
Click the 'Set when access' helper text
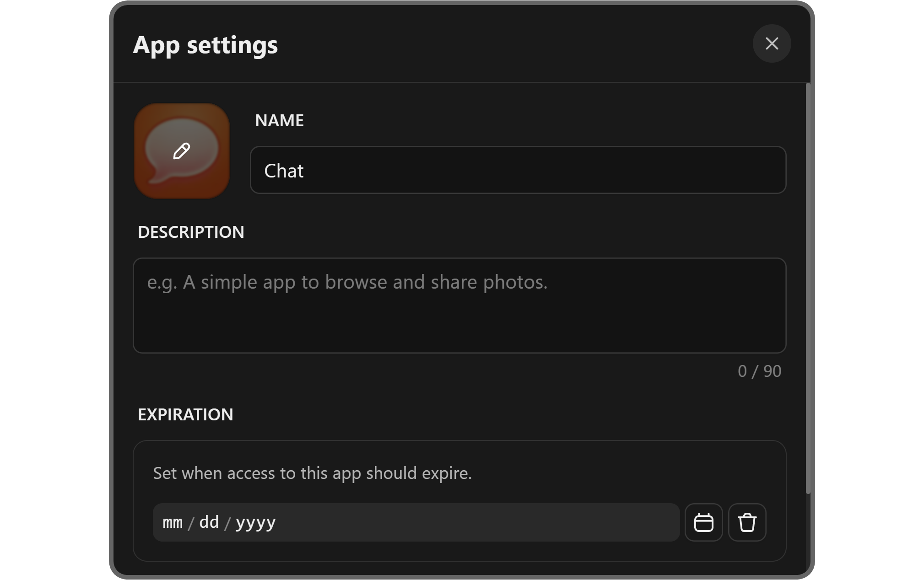(312, 473)
